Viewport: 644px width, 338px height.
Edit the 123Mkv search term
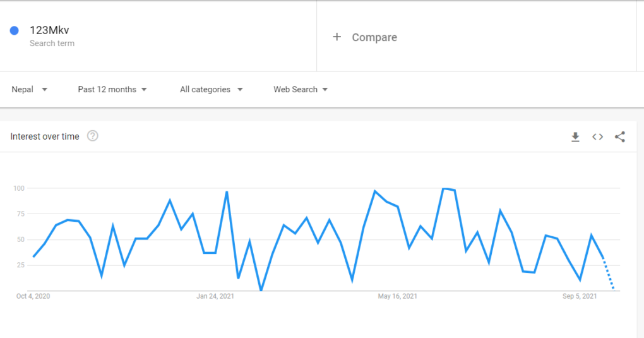[x=49, y=30]
